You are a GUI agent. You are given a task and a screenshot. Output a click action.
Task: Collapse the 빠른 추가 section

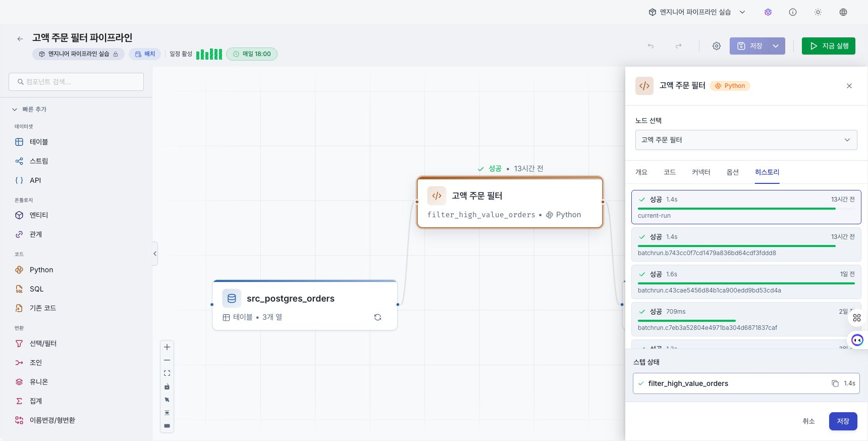(29, 109)
